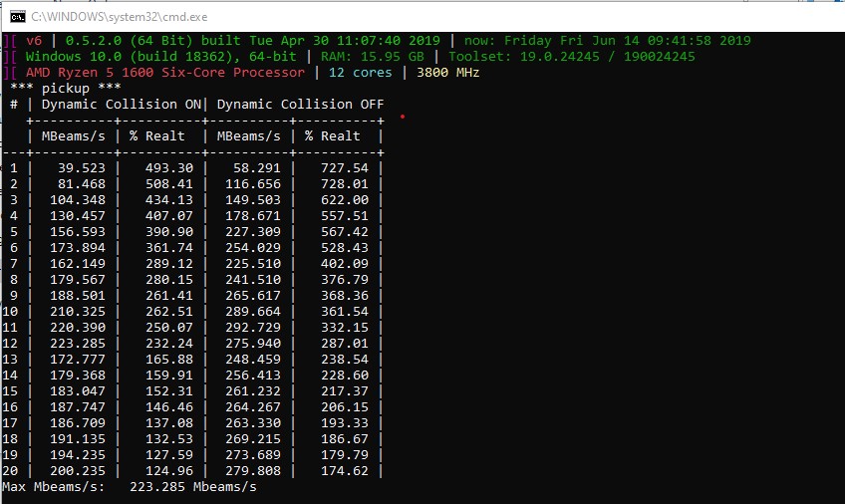845x504 pixels.
Task: Click the value 728.01 in row 2
Action: (345, 184)
